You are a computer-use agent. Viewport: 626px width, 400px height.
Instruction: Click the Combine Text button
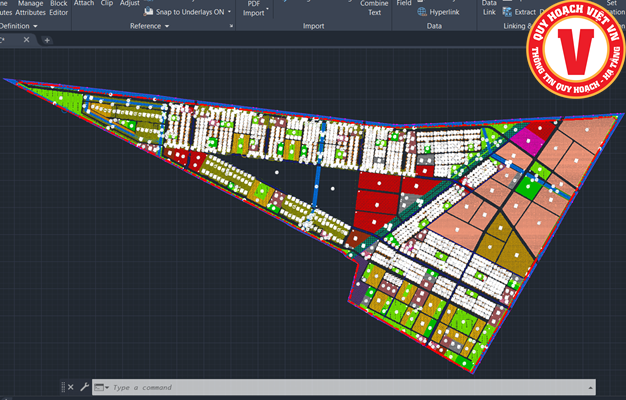(374, 8)
